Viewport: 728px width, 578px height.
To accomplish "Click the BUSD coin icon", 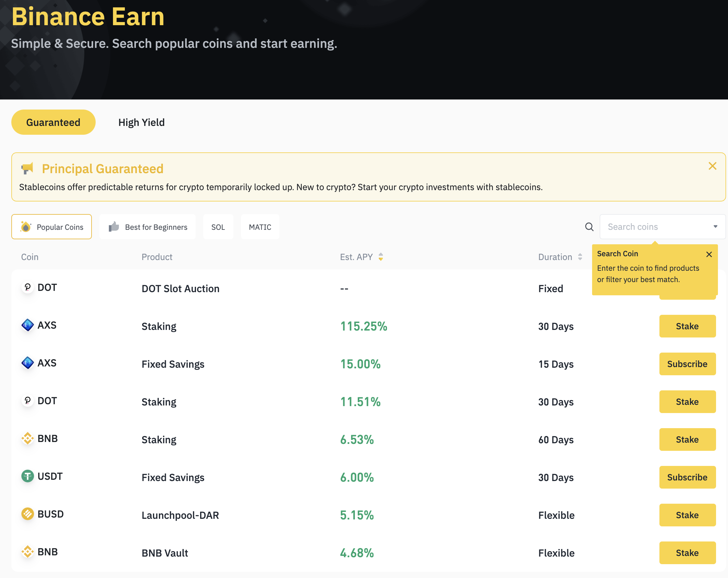I will (x=28, y=514).
